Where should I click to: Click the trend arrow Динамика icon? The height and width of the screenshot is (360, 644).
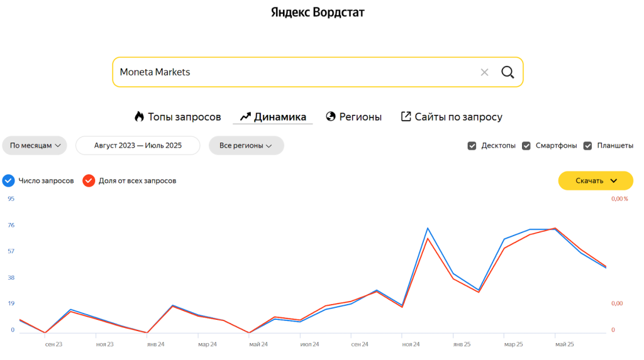245,117
